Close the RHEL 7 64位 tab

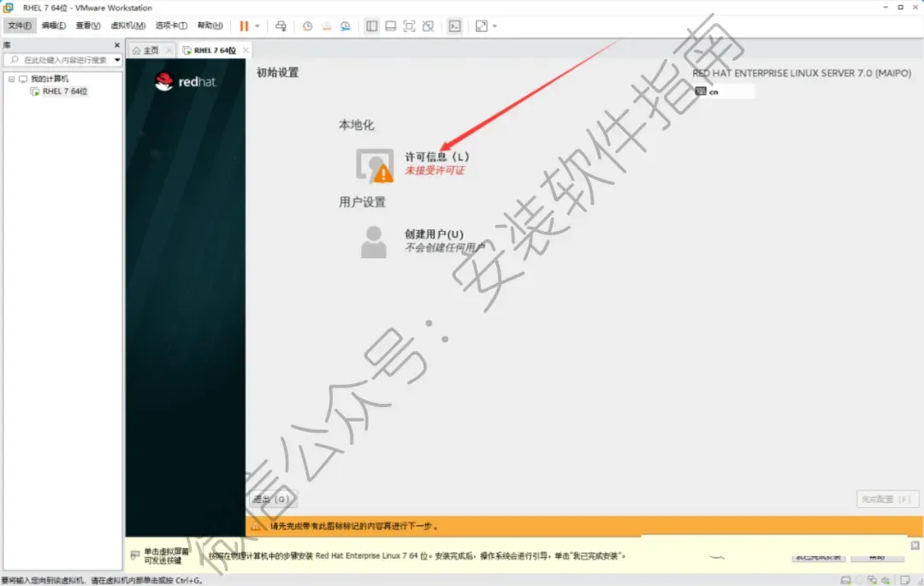[246, 50]
